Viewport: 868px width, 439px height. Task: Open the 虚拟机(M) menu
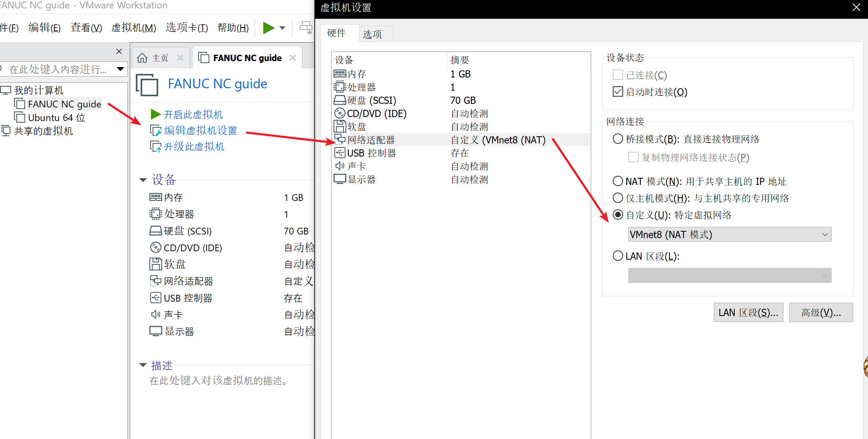133,28
